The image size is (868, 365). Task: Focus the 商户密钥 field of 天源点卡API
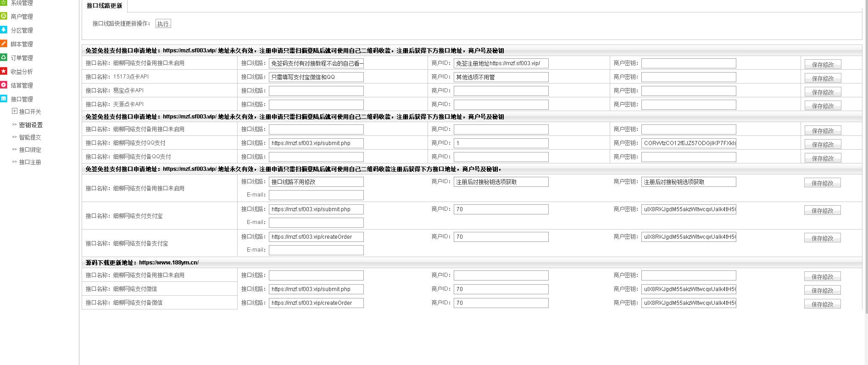689,105
